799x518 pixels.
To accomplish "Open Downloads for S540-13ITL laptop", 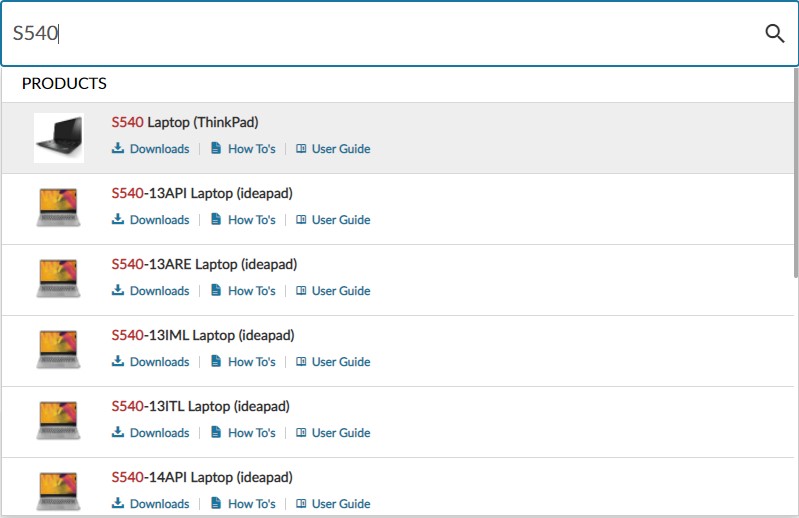I will coord(159,433).
